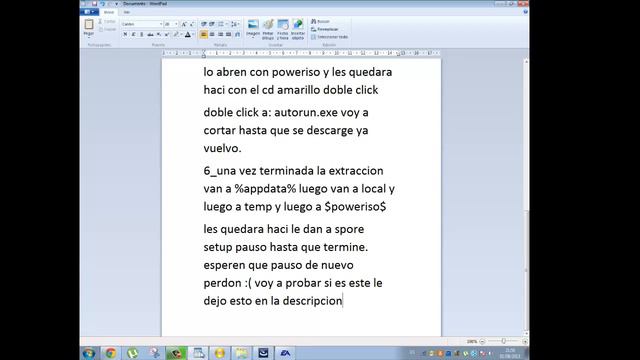This screenshot has height=360, width=640.
Task: Click the grow font icon
Action: tap(184, 24)
